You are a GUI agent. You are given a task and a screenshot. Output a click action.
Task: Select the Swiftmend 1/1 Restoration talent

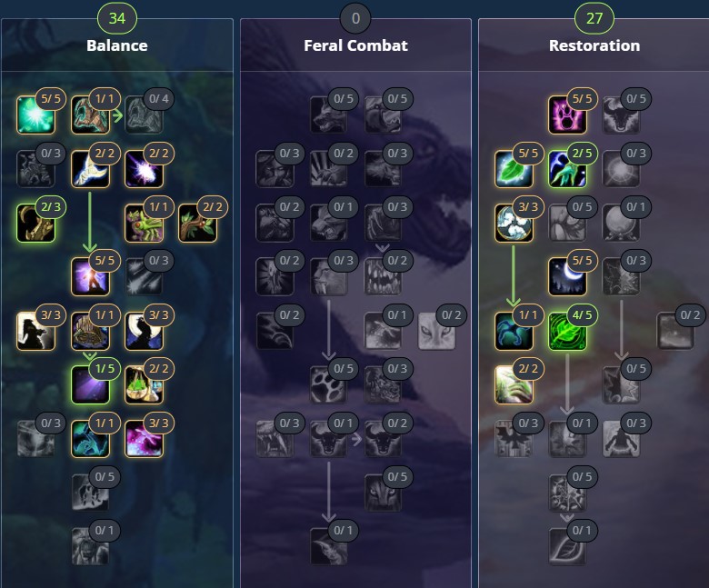coord(514,332)
